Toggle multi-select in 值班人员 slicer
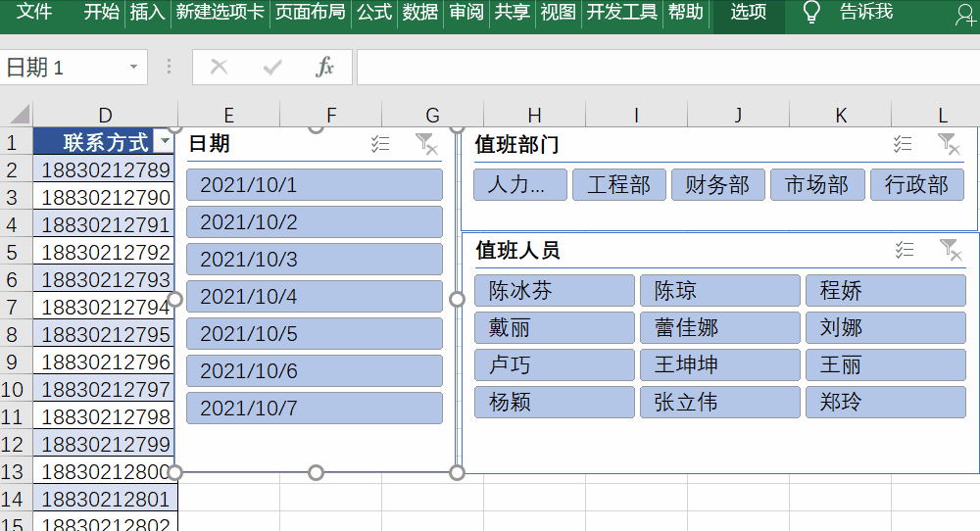This screenshot has width=980, height=531. pyautogui.click(x=905, y=250)
